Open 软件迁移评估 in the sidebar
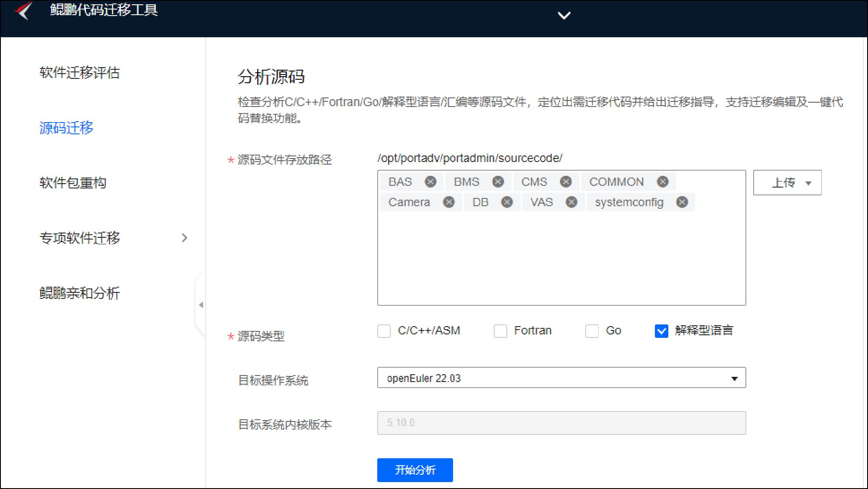This screenshot has width=868, height=489. pyautogui.click(x=80, y=72)
